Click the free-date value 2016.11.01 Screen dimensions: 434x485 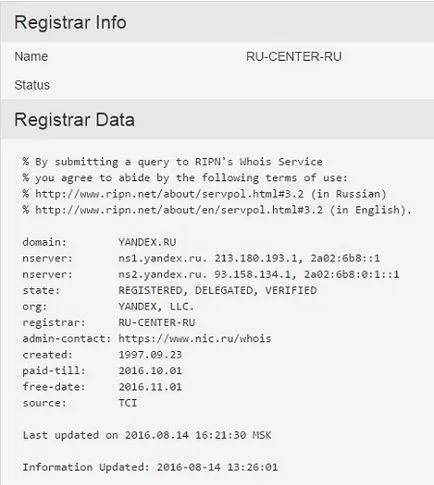tap(150, 387)
